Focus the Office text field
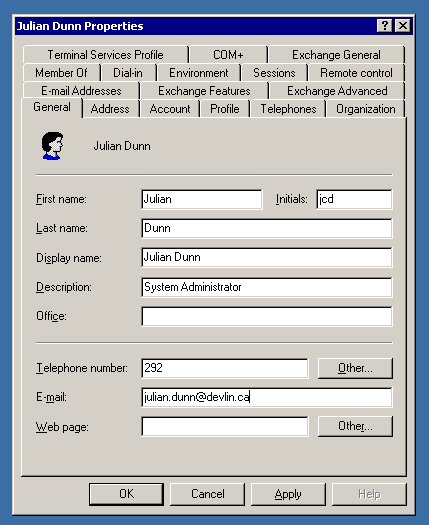 267,316
